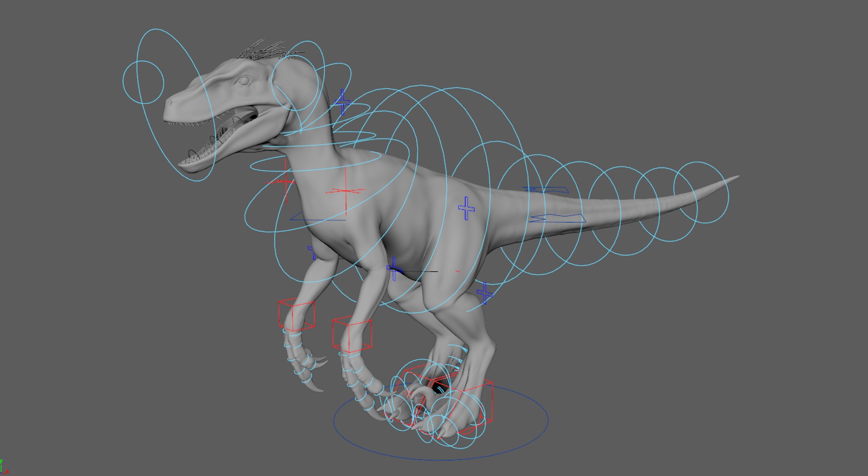The image size is (868, 476).
Task: Click the circle control at the tail tip
Action: [x=701, y=192]
